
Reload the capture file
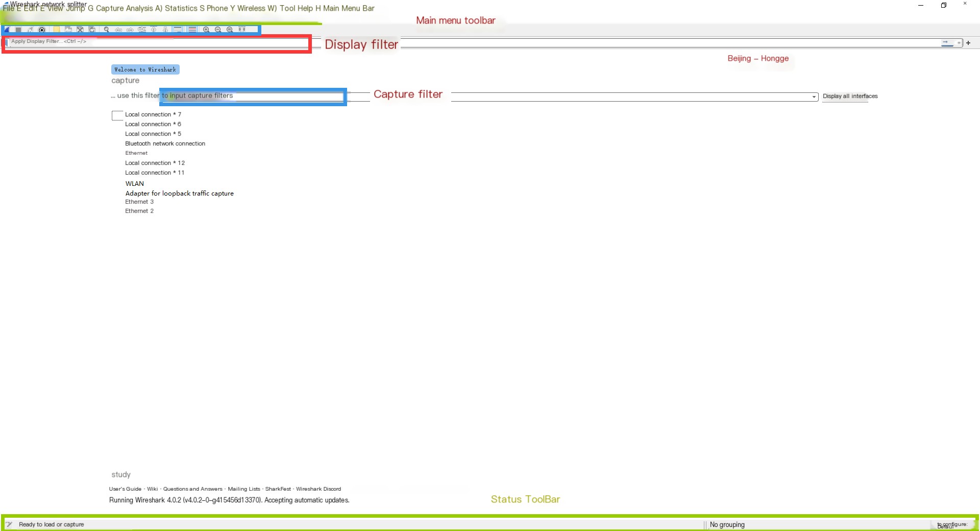[92, 30]
